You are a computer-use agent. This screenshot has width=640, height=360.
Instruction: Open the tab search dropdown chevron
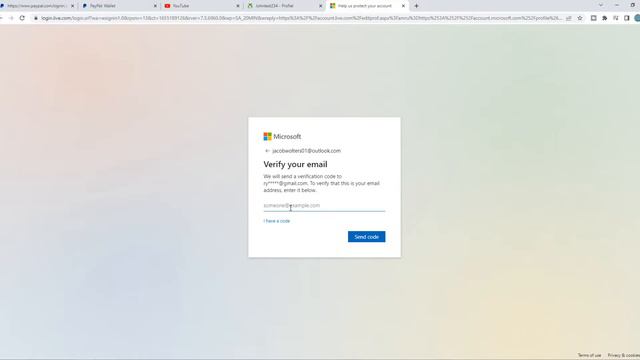[601, 5]
